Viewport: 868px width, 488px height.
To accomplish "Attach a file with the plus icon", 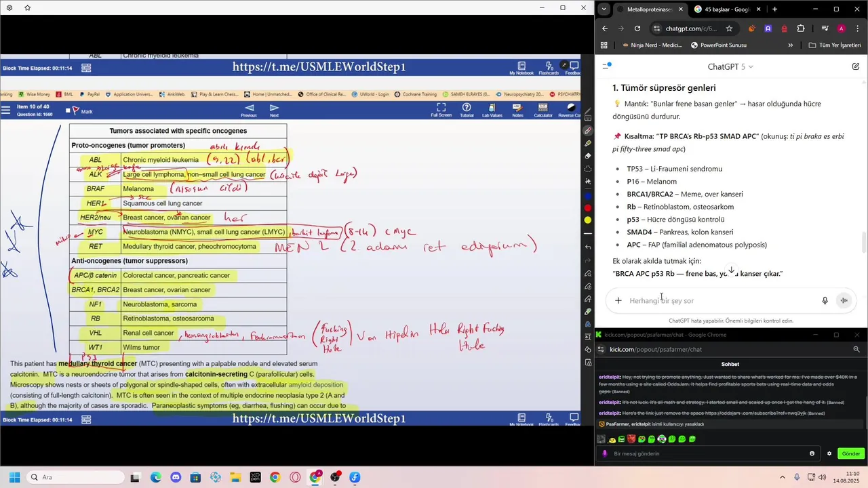I will click(618, 300).
